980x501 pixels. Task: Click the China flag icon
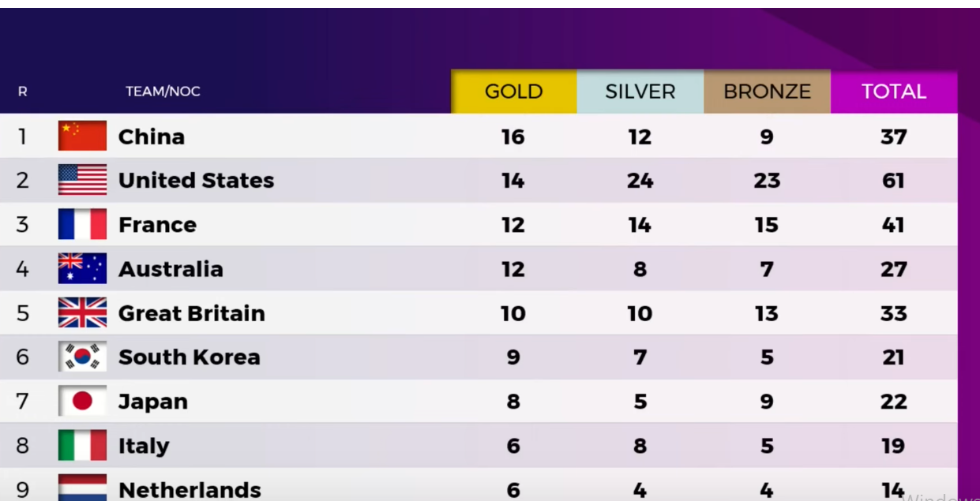(x=82, y=136)
